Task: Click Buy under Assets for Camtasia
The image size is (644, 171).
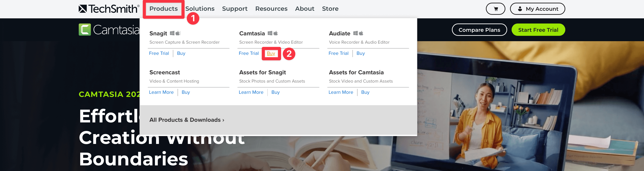Action: [365, 92]
